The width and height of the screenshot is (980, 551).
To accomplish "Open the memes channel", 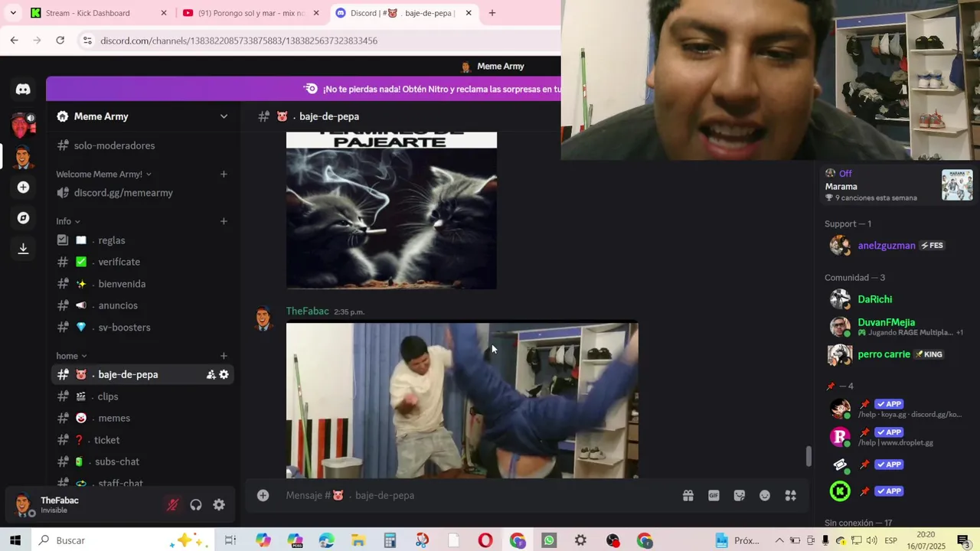I will point(143,419).
